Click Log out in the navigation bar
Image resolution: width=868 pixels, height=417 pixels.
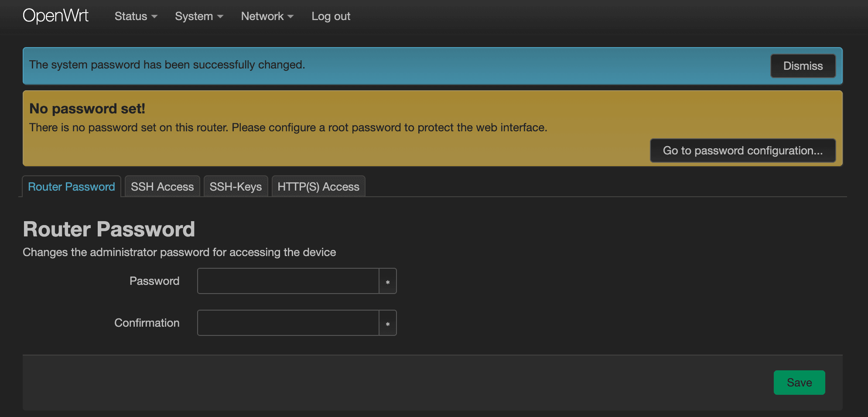[x=331, y=16]
